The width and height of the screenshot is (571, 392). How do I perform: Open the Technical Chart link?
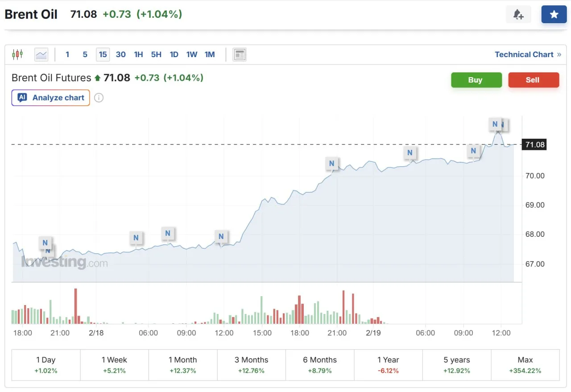pos(527,54)
